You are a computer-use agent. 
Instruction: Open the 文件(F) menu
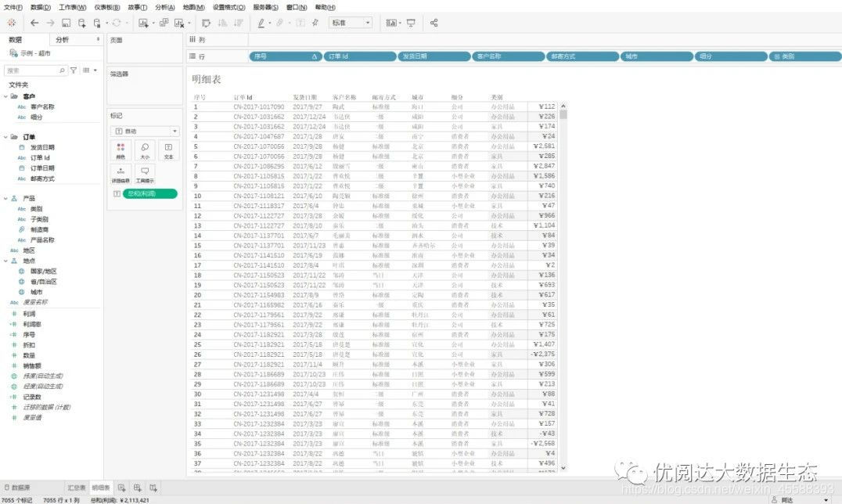pyautogui.click(x=13, y=7)
